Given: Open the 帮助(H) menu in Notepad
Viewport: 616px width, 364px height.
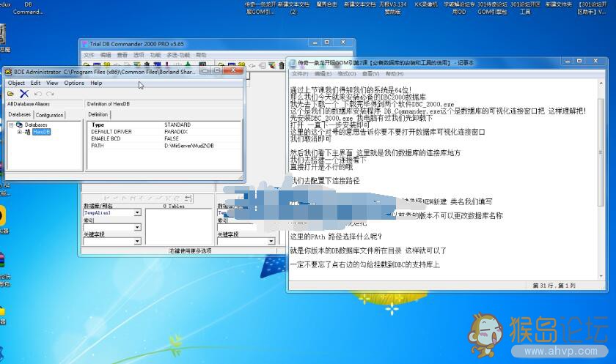Looking at the screenshot, I should pos(395,74).
